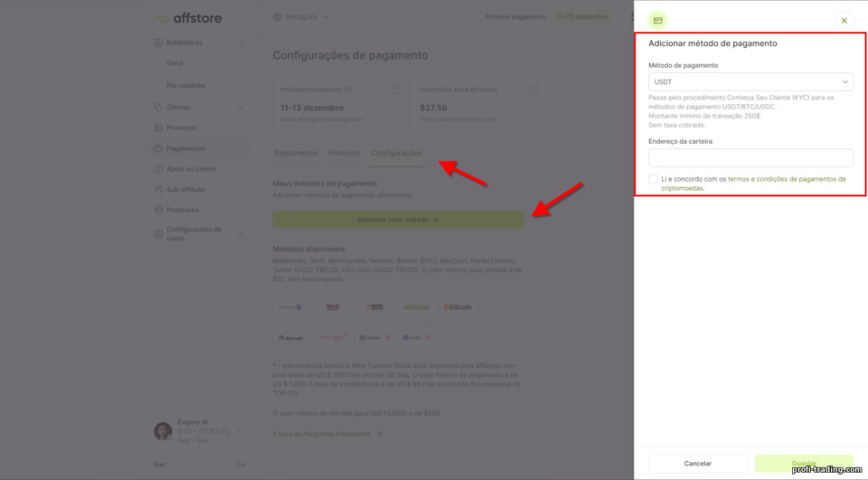Click the Guardar button

pyautogui.click(x=804, y=464)
